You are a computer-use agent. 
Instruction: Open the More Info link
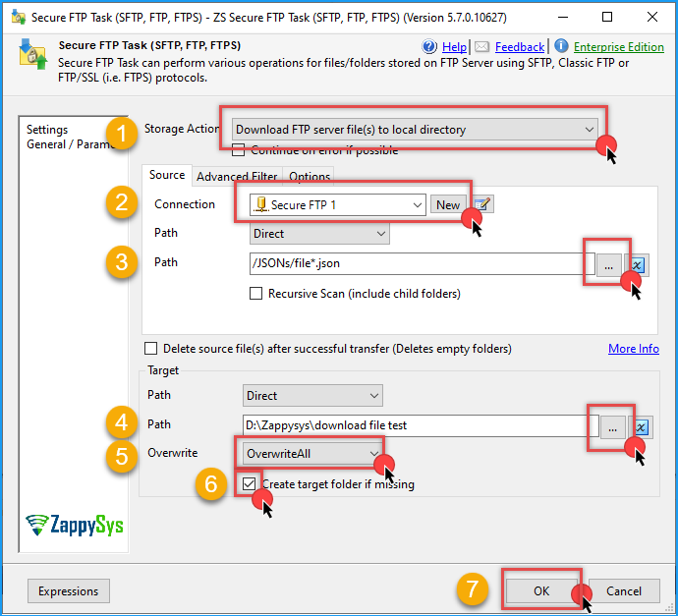[634, 349]
